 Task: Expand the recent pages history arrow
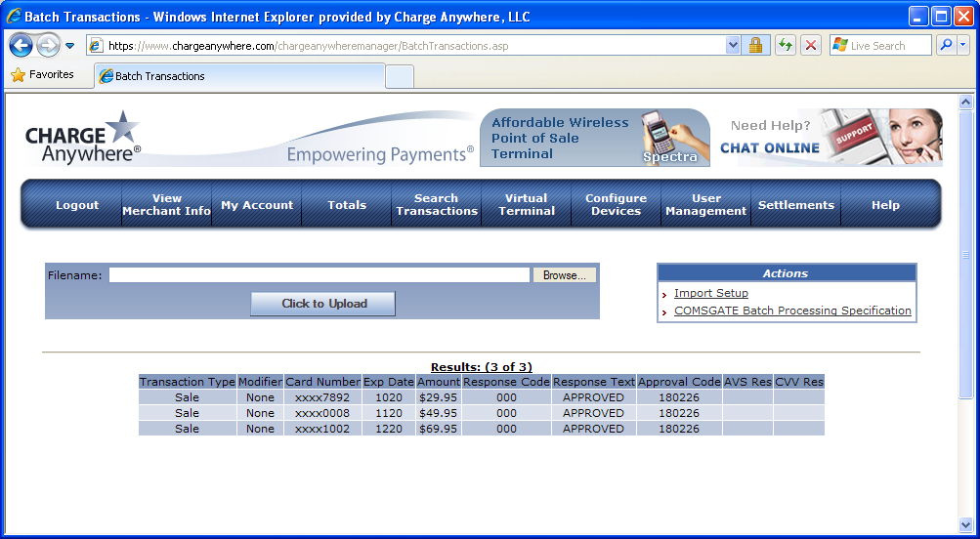coord(70,46)
